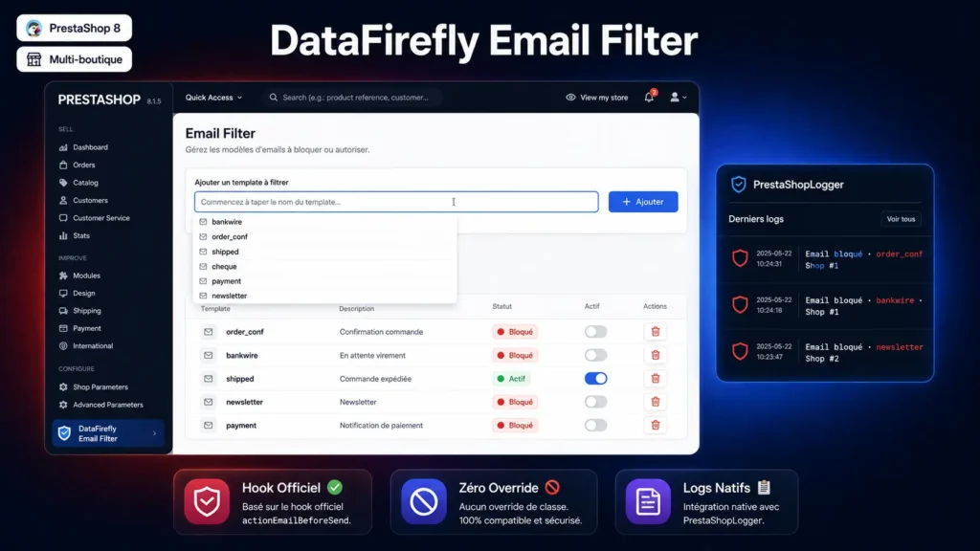Delete the order_conf template row
The width and height of the screenshot is (980, 551).
[x=655, y=332]
